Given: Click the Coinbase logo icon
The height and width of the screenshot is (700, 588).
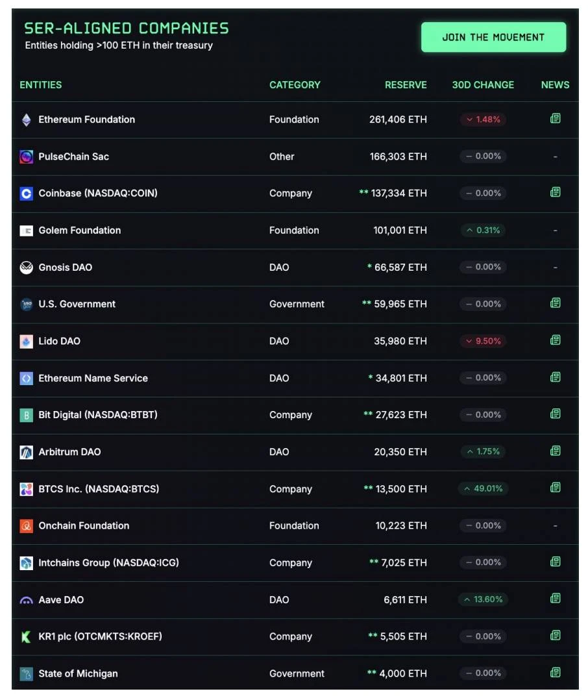Looking at the screenshot, I should point(27,193).
